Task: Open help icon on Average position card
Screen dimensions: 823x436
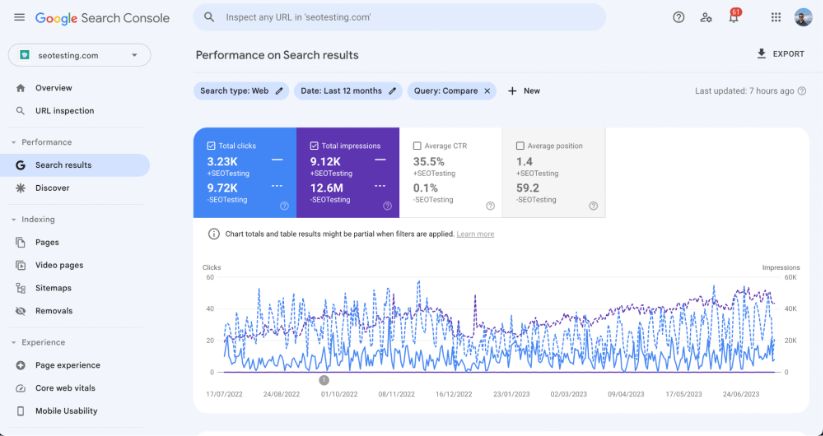Action: click(x=593, y=206)
